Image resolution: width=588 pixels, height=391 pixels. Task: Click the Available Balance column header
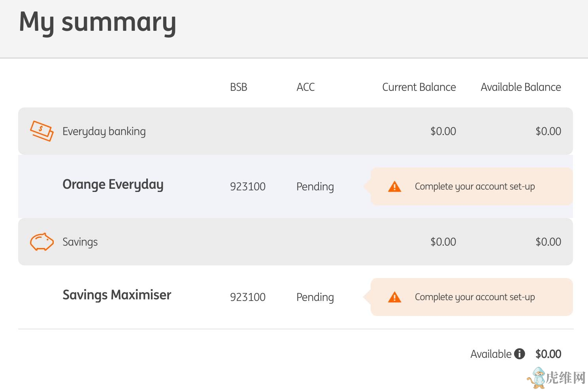pyautogui.click(x=520, y=87)
